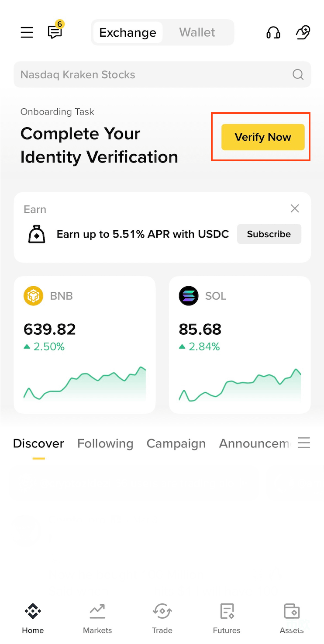Image resolution: width=324 pixels, height=644 pixels.
Task: Focus the Nasdaq Kraken Stocks search field
Action: (162, 74)
